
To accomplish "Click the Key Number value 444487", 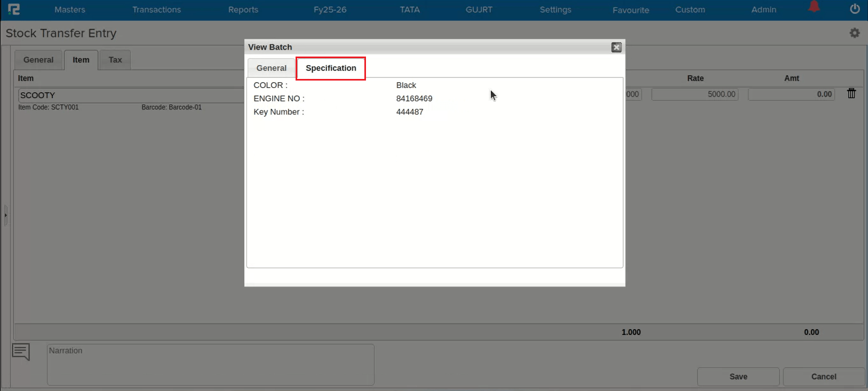I will pyautogui.click(x=410, y=112).
